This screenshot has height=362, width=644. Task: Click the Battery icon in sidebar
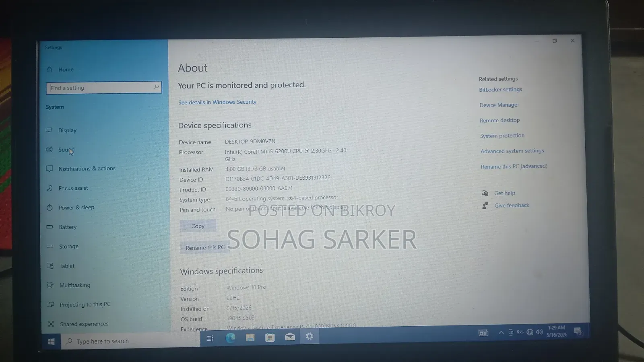pyautogui.click(x=50, y=227)
